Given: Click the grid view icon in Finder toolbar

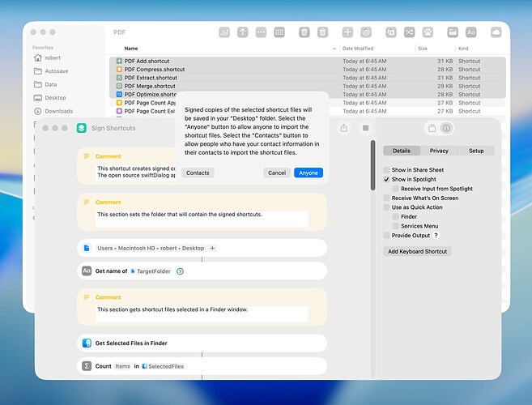Looking at the screenshot, I should [279, 32].
